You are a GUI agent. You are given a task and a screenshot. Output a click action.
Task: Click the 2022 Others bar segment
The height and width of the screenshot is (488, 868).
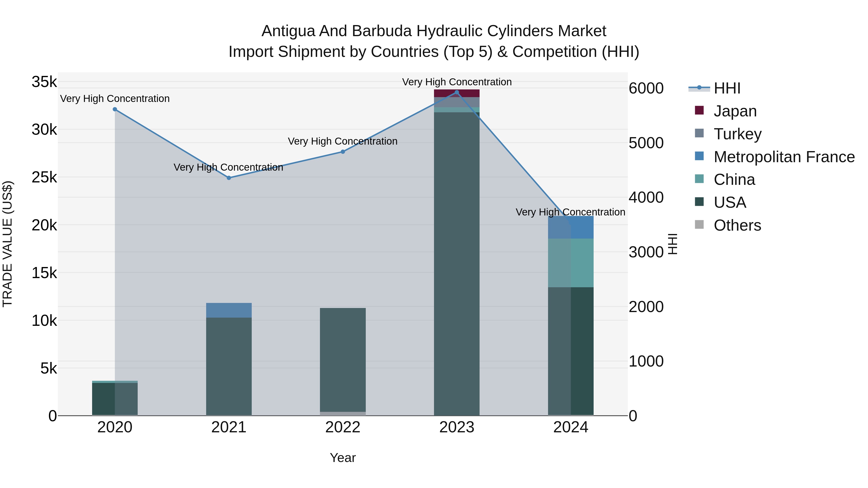pyautogui.click(x=343, y=414)
